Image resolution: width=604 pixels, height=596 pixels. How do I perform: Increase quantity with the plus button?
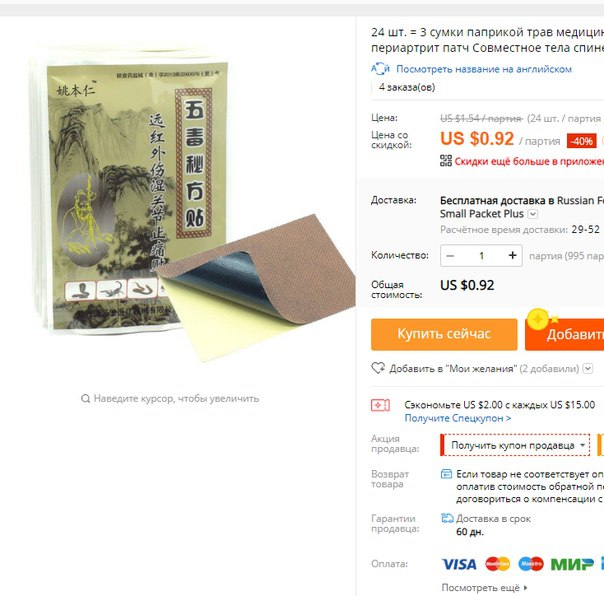[x=512, y=255]
